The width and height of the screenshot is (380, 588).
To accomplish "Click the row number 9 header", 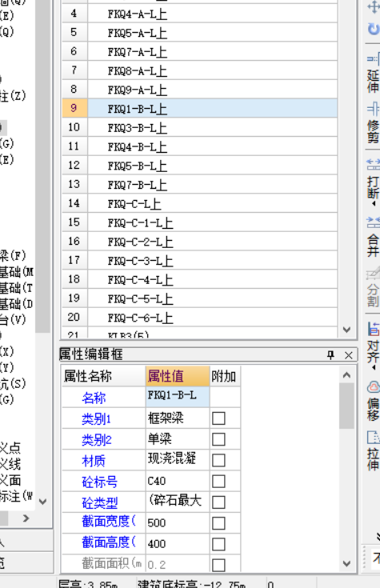I will pyautogui.click(x=74, y=108).
